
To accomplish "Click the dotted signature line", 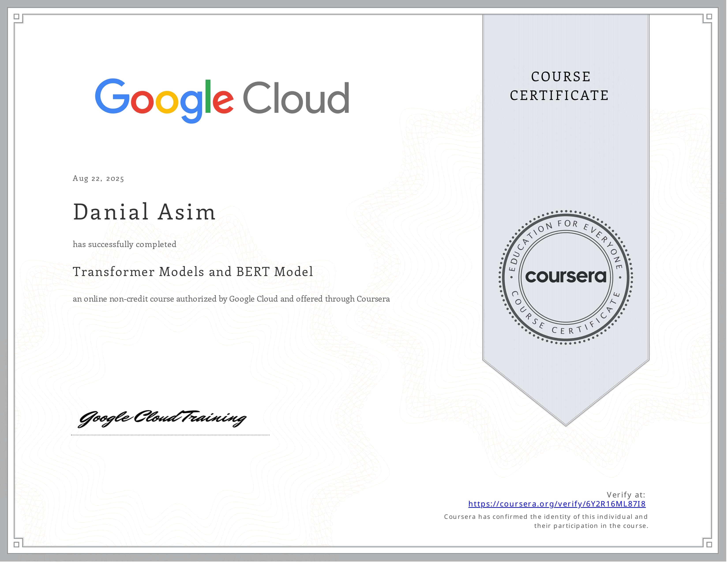I will 170,435.
